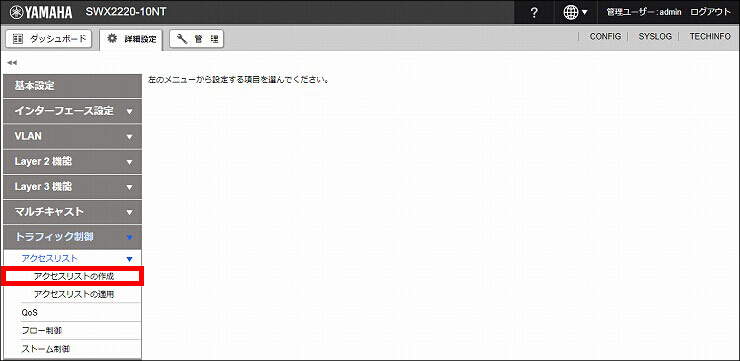The image size is (740, 361).
Task: Open the フロー制御 menu item
Action: pyautogui.click(x=80, y=331)
